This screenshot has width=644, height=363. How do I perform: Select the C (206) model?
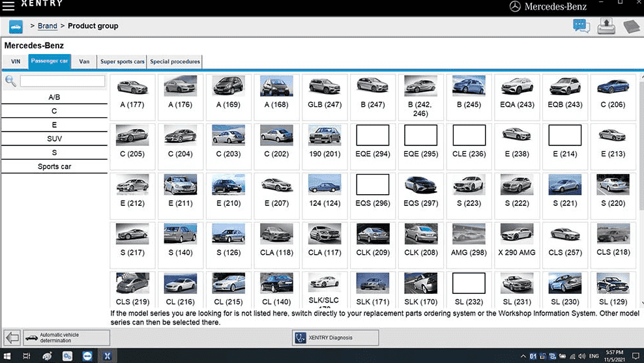pos(613,97)
